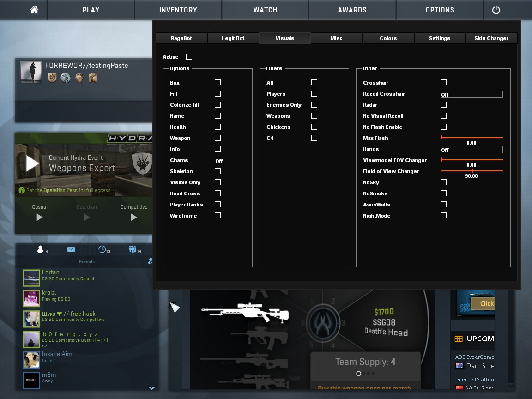
Task: Open the lobby group icon
Action: click(x=133, y=249)
